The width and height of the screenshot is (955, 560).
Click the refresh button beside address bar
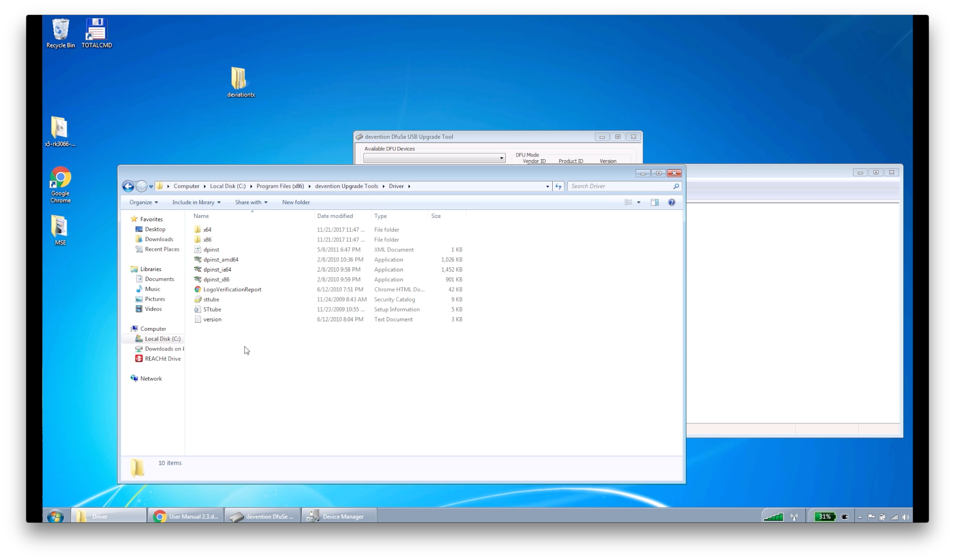[558, 187]
